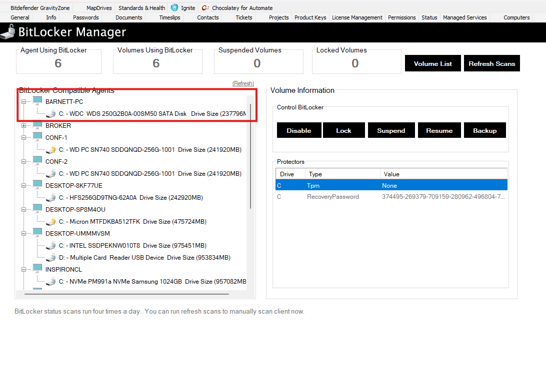Viewport: 546px width, 392px height.
Task: Click the Chocolatey for Automate tab icon
Action: click(x=205, y=8)
